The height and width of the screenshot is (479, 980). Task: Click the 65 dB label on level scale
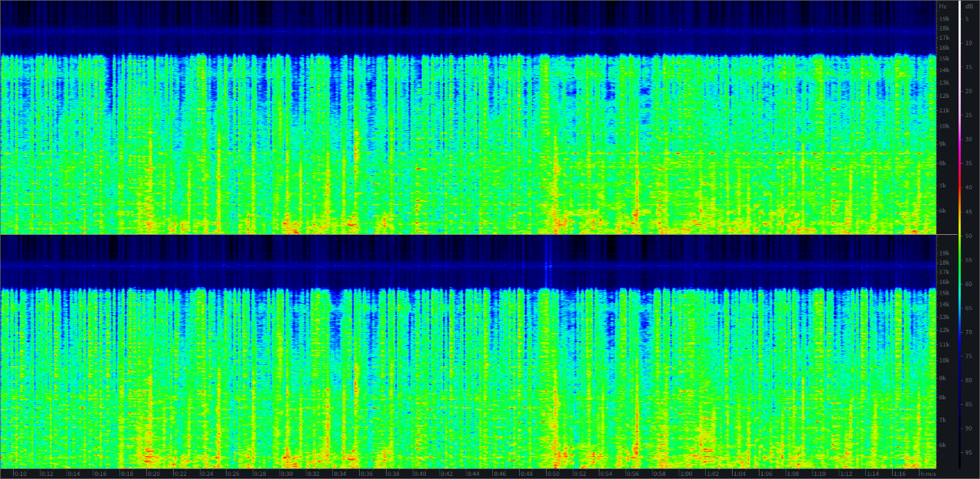pyautogui.click(x=969, y=308)
